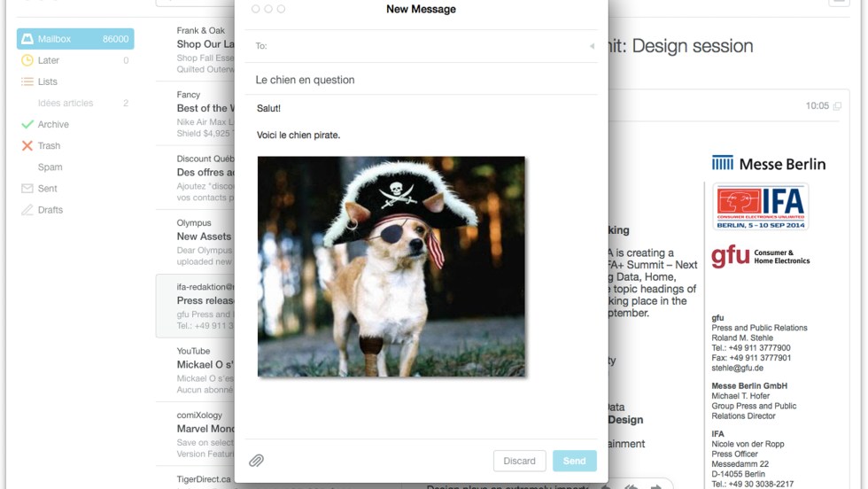Viewport: 868px width, 489px height.
Task: Click the Sent envelope icon
Action: coord(27,189)
